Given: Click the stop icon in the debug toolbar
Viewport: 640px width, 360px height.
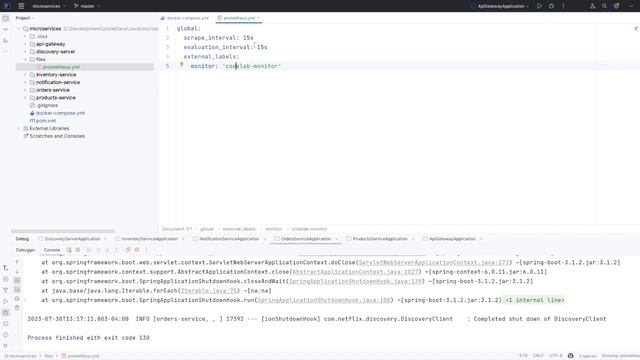Looking at the screenshot, I should 78,250.
